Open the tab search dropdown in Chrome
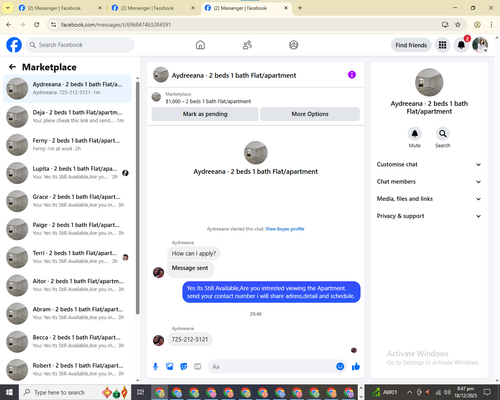 point(7,8)
